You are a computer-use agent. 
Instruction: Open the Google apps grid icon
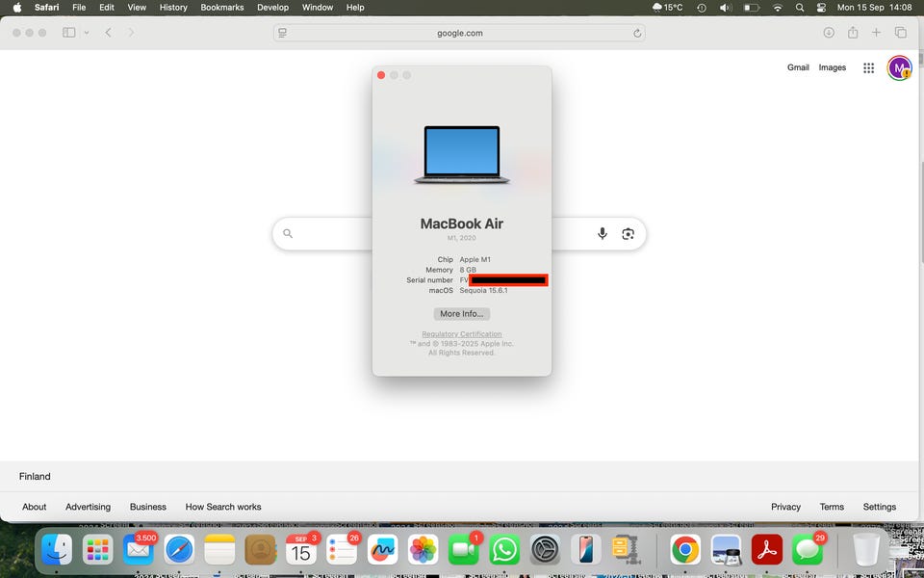coord(868,67)
